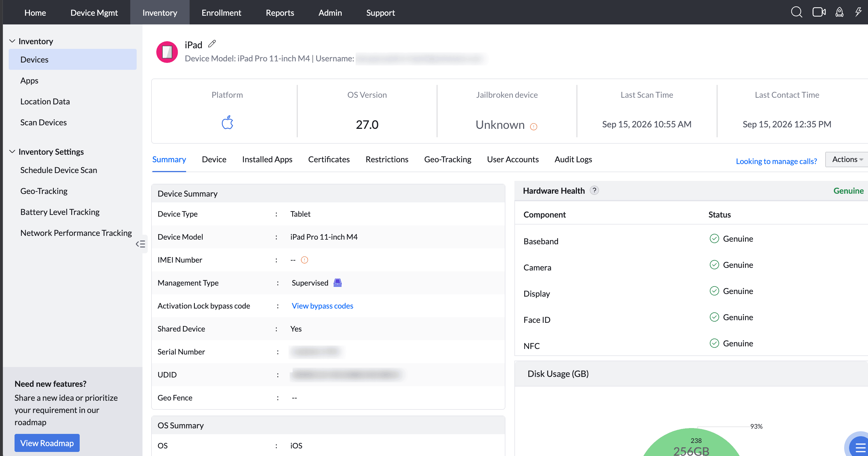Click the pink iPad device avatar

167,52
